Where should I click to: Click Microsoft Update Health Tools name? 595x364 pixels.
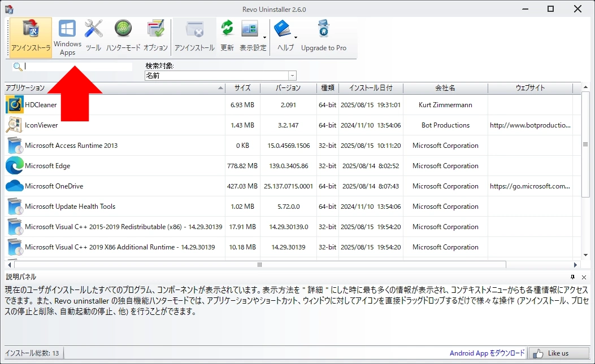coord(70,207)
